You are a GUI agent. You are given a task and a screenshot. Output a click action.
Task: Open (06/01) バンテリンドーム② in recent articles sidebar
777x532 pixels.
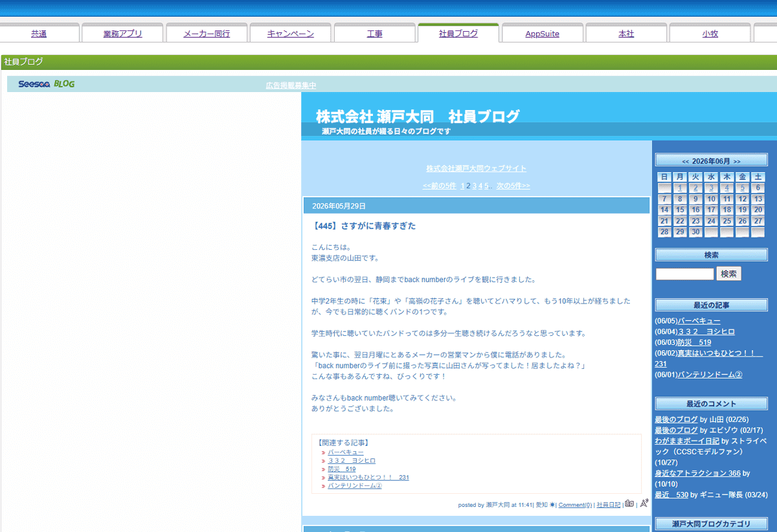coord(710,375)
